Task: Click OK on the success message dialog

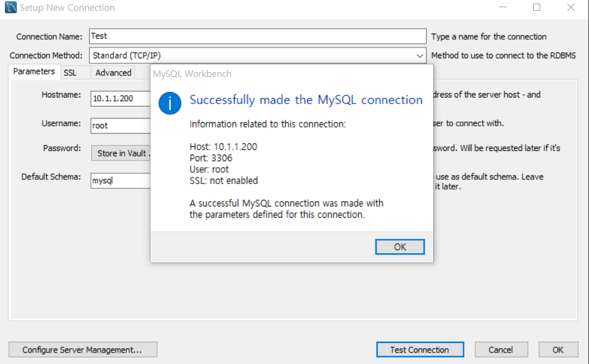Action: [x=399, y=247]
